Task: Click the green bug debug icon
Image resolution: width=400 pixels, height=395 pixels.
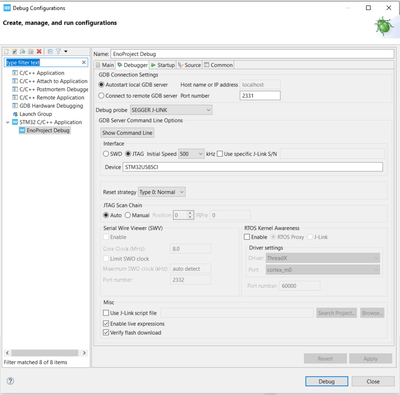Action: coord(384,27)
